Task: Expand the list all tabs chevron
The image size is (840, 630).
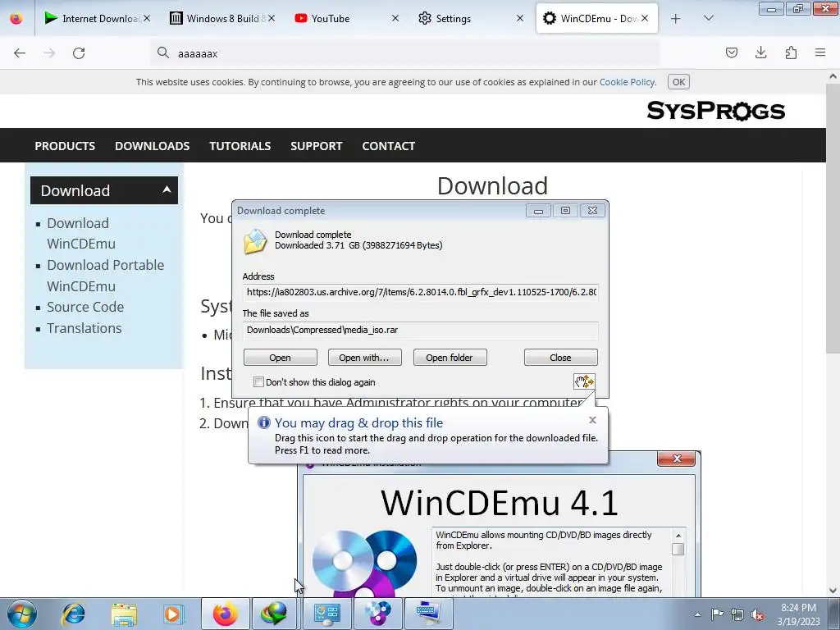Action: point(708,18)
